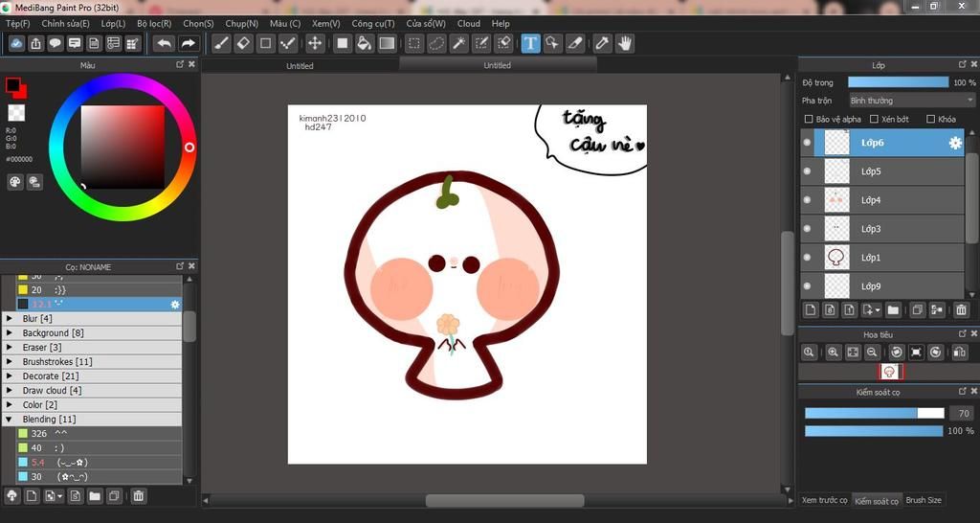Click the cloud save icon in toolbar
The image size is (980, 523).
coord(17,43)
